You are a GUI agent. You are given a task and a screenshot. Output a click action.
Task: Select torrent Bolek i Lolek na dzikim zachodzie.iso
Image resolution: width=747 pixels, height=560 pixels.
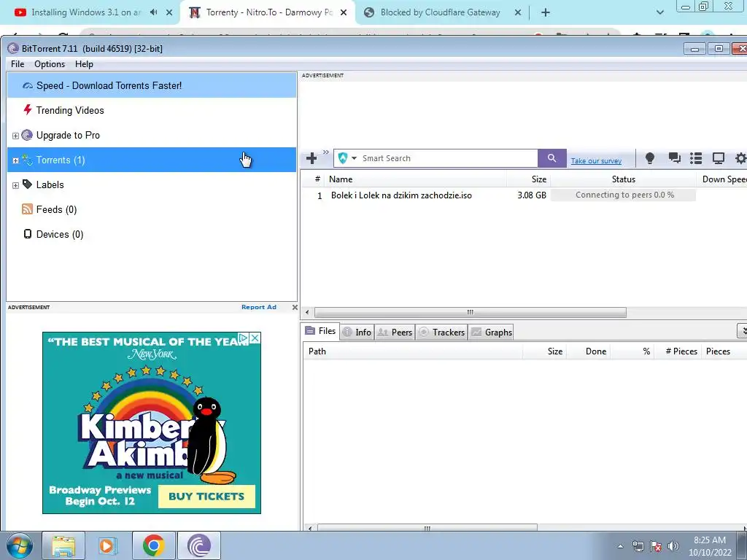click(401, 195)
